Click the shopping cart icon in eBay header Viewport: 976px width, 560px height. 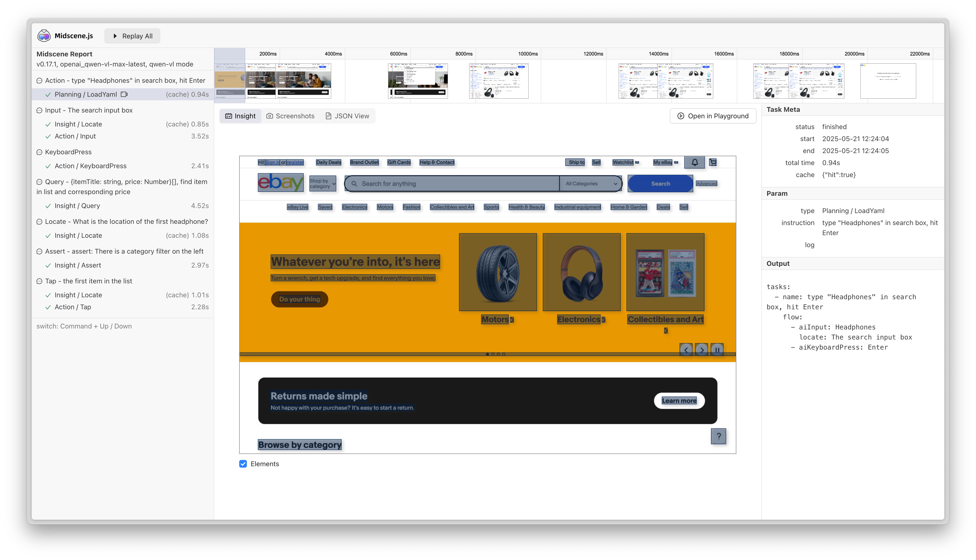coord(713,162)
